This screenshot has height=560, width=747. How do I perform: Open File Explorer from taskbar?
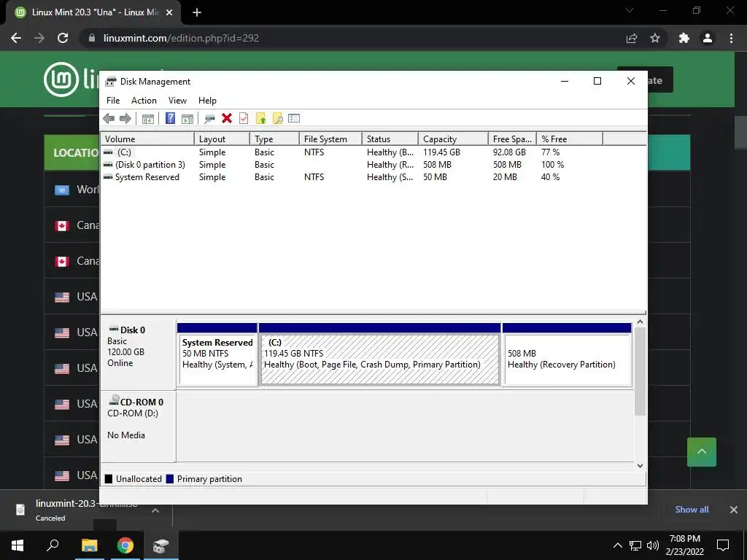(x=90, y=545)
